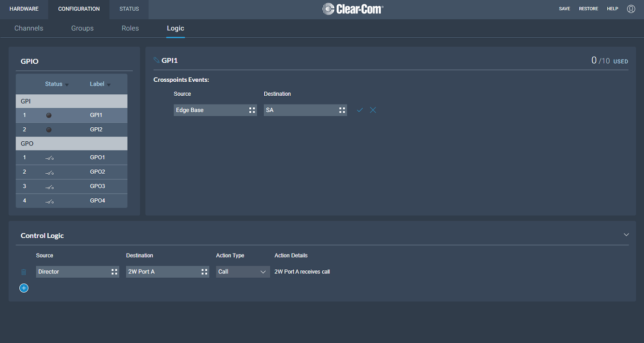Viewport: 644px width, 343px height.
Task: Open the Hardware section
Action: [24, 8]
